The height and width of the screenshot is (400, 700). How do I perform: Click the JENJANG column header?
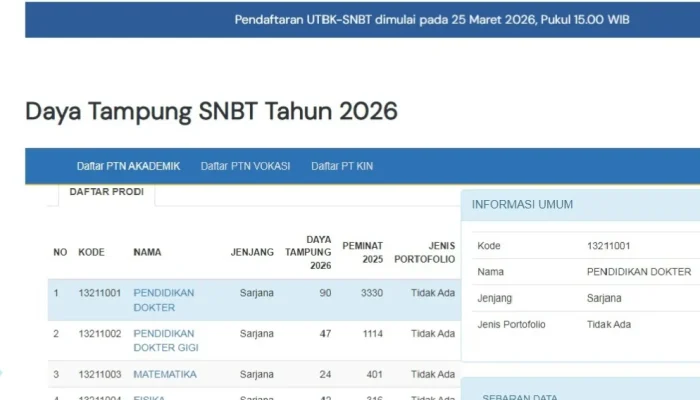(252, 252)
